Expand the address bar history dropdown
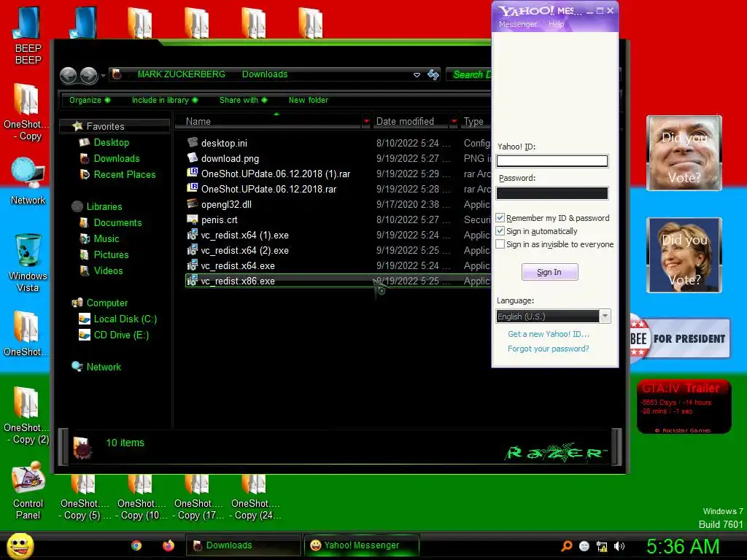 click(417, 75)
